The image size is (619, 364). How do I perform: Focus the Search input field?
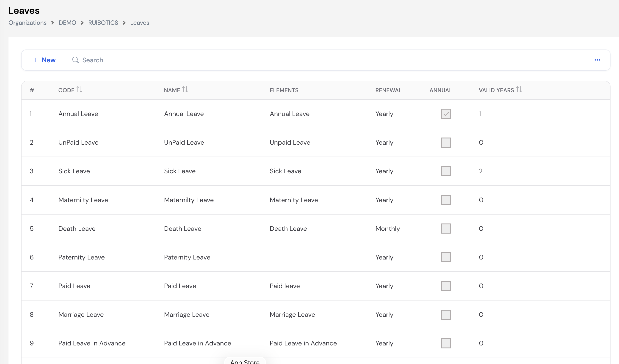tap(329, 60)
